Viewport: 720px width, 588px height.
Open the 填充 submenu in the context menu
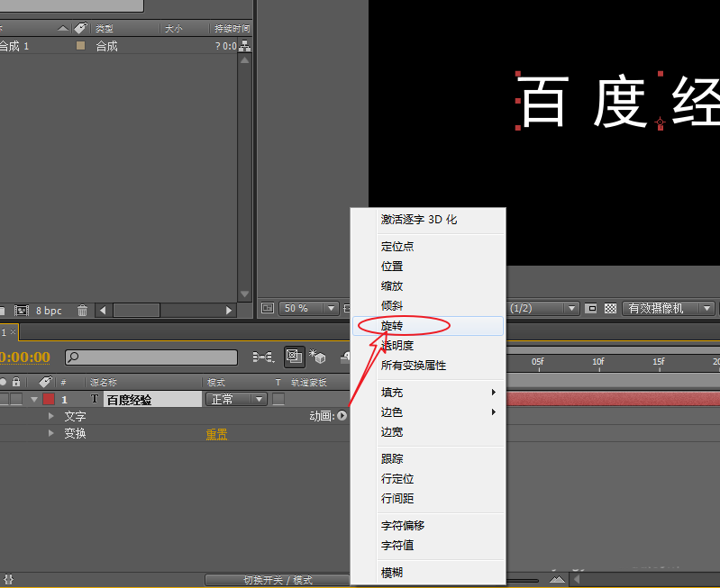tap(428, 392)
